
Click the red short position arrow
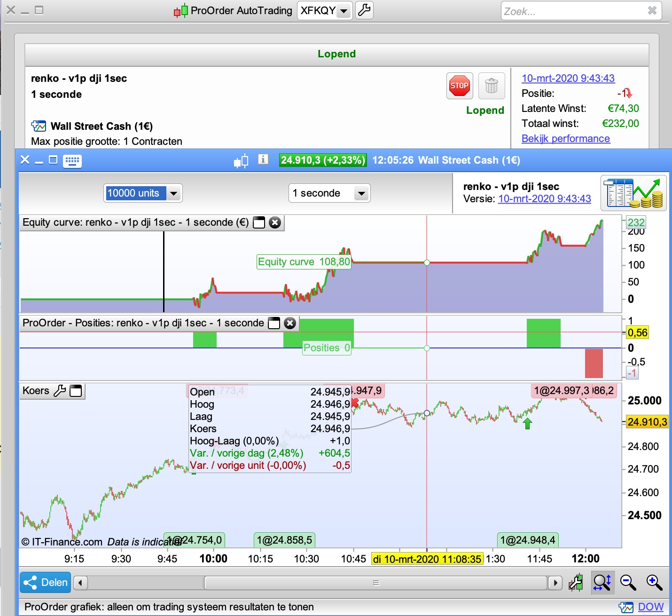tap(629, 94)
